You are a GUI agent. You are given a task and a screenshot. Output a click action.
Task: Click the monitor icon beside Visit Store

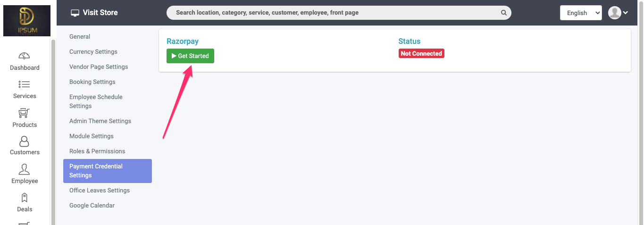pyautogui.click(x=75, y=13)
